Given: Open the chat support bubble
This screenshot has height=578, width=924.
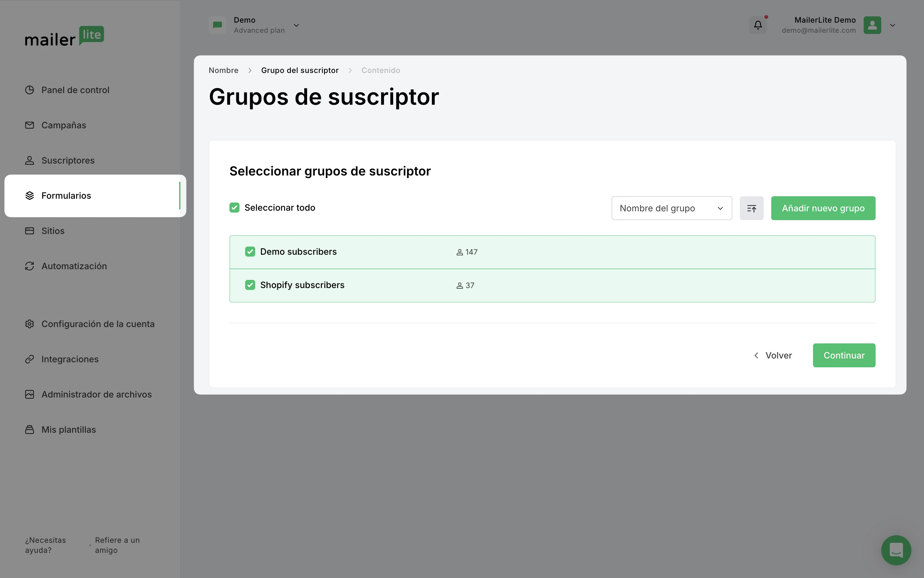Looking at the screenshot, I should tap(896, 550).
